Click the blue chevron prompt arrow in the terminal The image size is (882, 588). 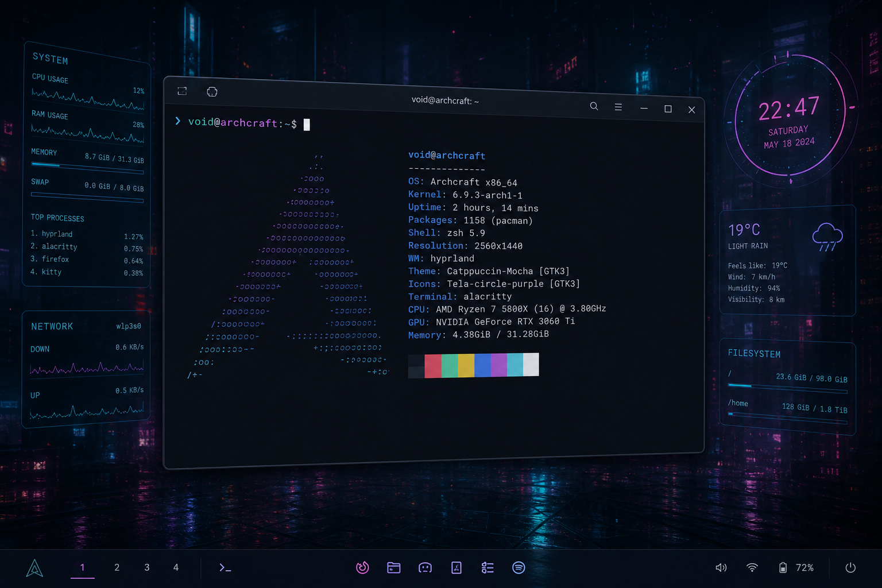click(x=178, y=121)
